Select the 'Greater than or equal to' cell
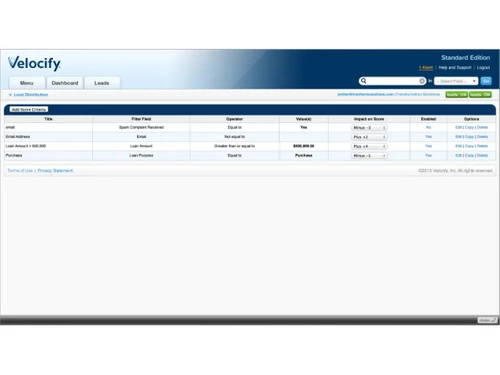Image resolution: width=500 pixels, height=375 pixels. tap(234, 146)
